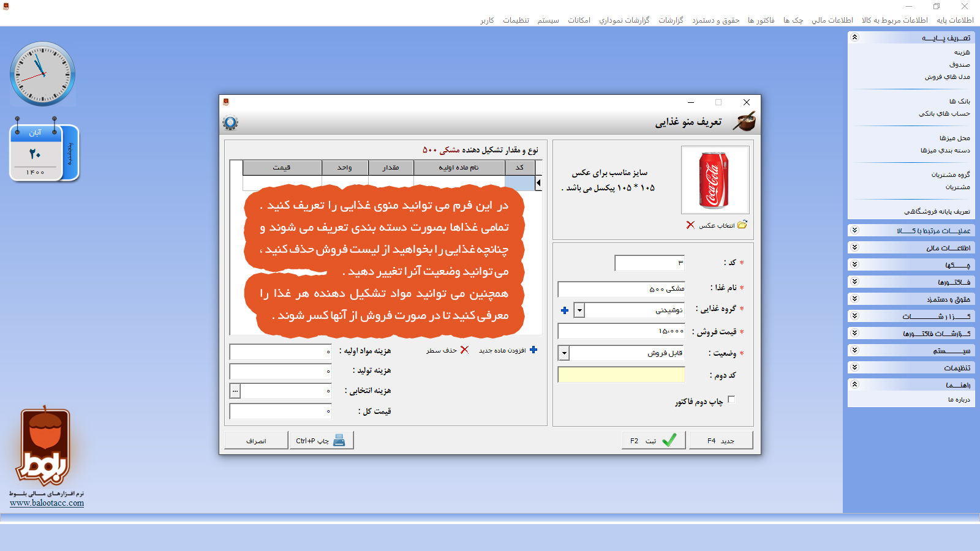Click the analog clock widget
Viewport: 980px width, 551px height.
pyautogui.click(x=42, y=74)
